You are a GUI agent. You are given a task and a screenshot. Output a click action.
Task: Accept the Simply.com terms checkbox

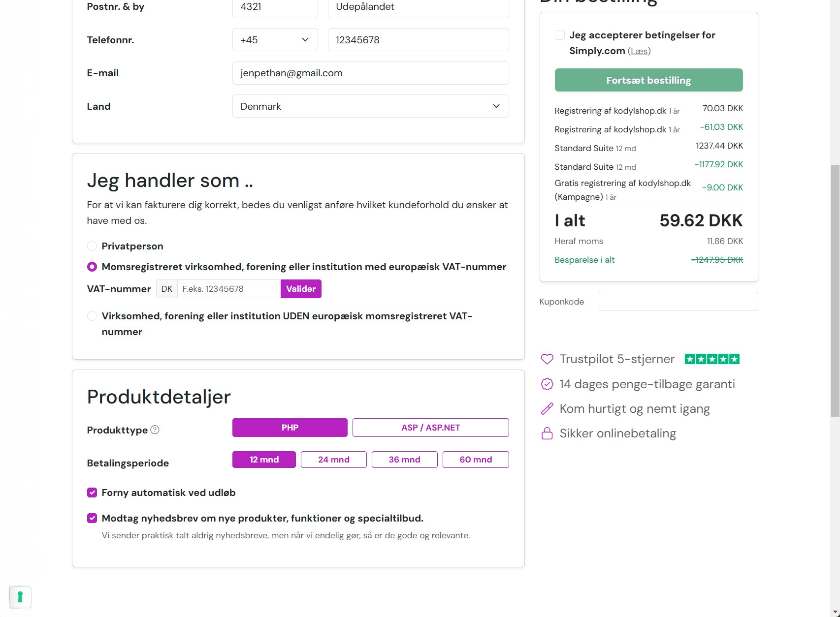560,35
